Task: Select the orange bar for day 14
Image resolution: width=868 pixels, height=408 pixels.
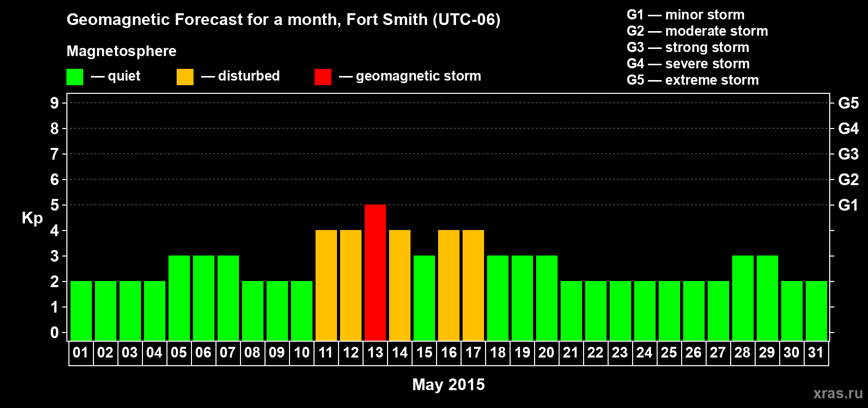Action: (x=400, y=285)
